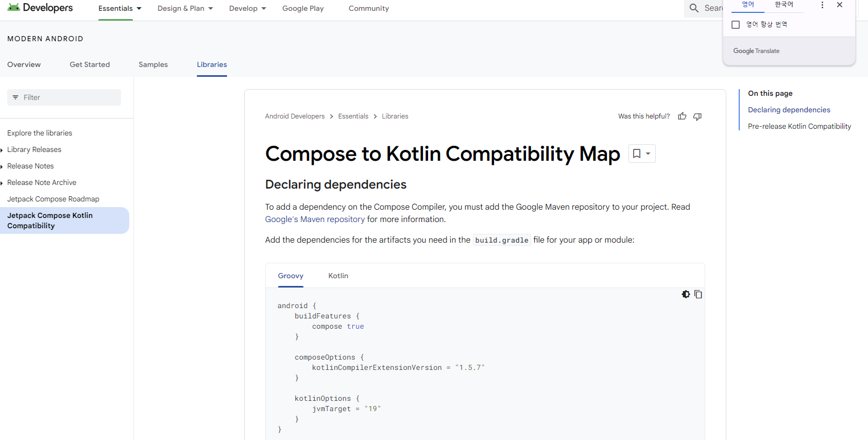
Task: Toggle dark theme for code block
Action: (x=686, y=294)
